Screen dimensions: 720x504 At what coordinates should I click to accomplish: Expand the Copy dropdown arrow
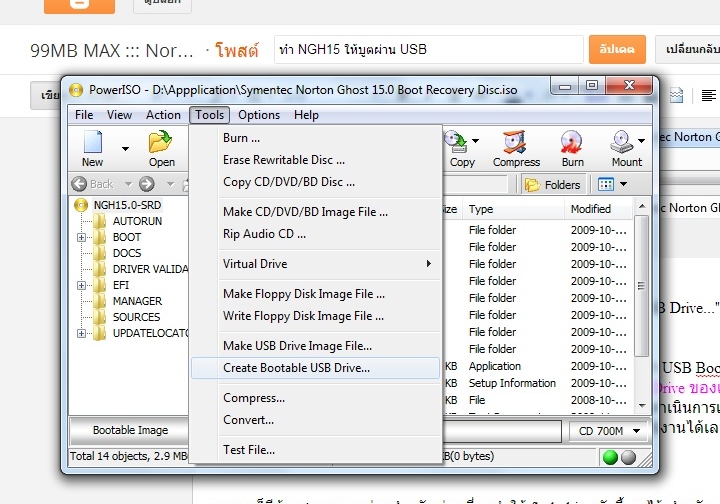(476, 140)
